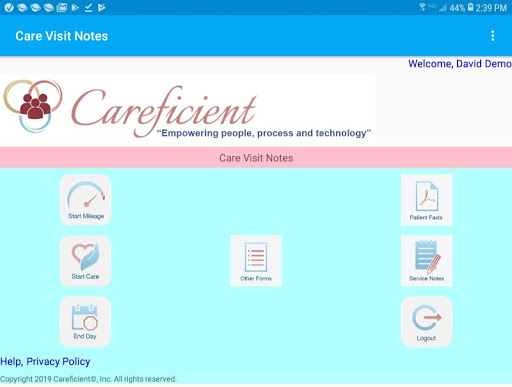Open the Patient Facts PDF icon
The height and width of the screenshot is (387, 512).
[x=427, y=200]
